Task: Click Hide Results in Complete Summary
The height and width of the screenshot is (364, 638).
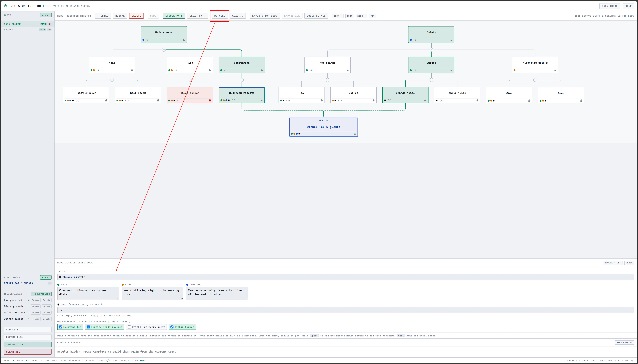Action: 624,343
